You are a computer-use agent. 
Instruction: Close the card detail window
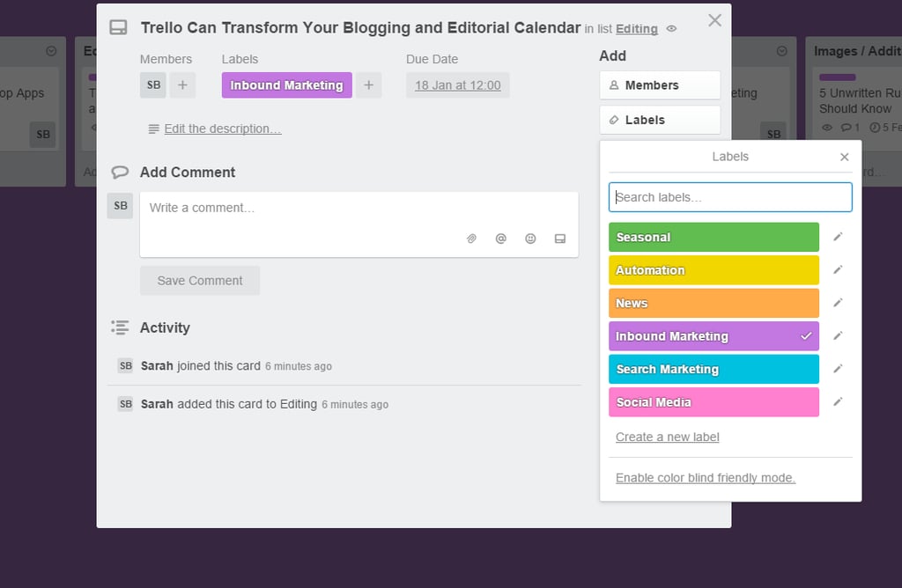point(714,21)
